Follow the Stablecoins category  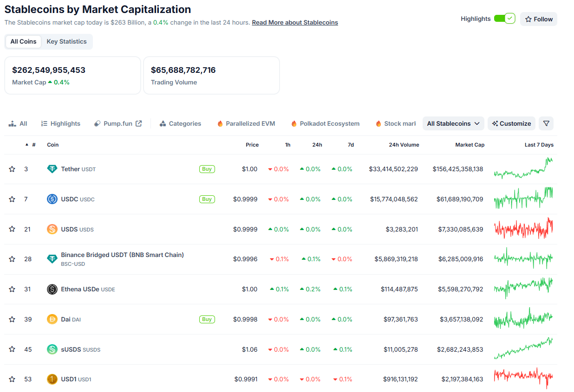539,19
